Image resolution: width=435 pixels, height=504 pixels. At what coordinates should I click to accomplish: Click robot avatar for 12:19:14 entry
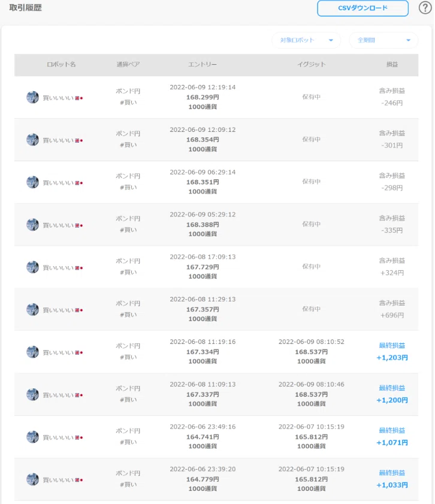click(32, 97)
